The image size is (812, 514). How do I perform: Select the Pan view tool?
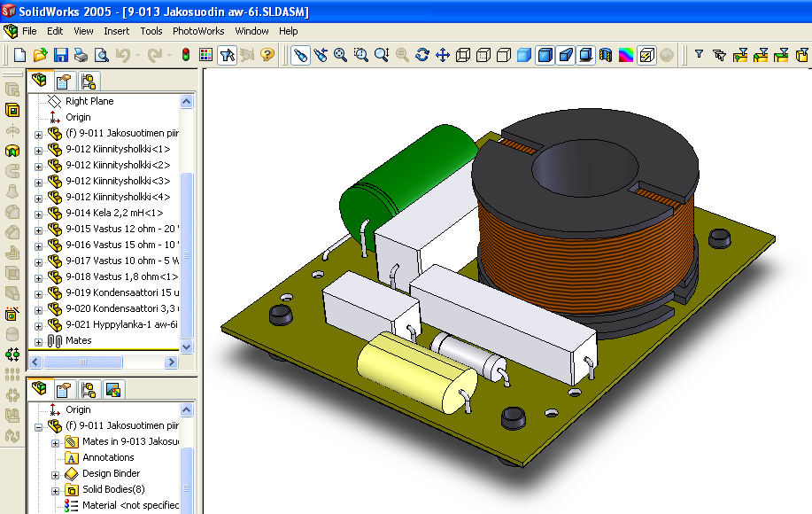[x=441, y=55]
